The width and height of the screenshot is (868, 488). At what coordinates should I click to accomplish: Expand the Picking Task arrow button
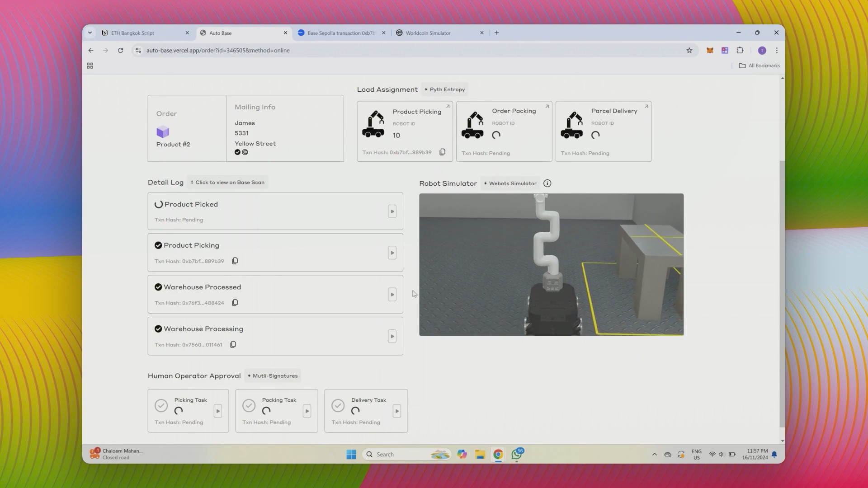(218, 411)
